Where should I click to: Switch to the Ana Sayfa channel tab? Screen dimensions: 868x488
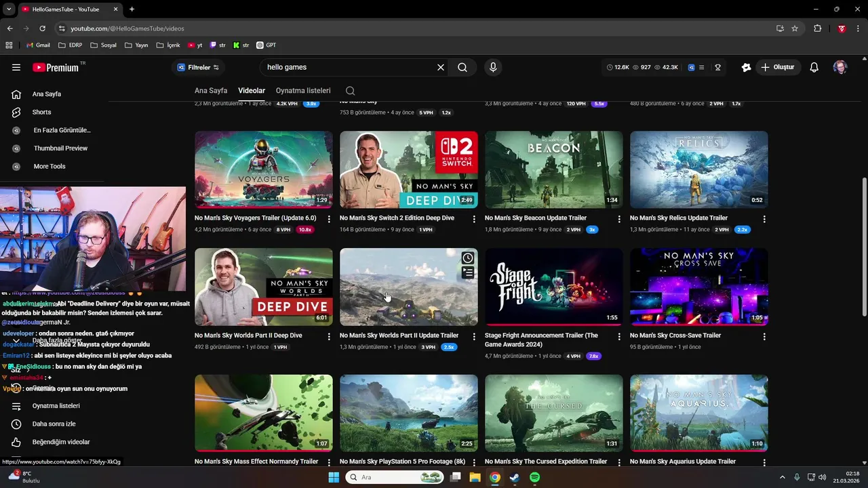tap(211, 91)
